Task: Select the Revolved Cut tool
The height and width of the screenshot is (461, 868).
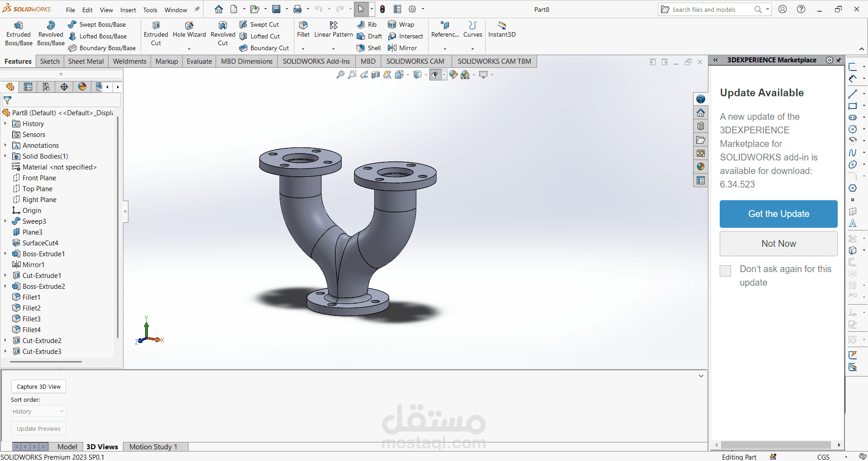Action: [x=223, y=33]
